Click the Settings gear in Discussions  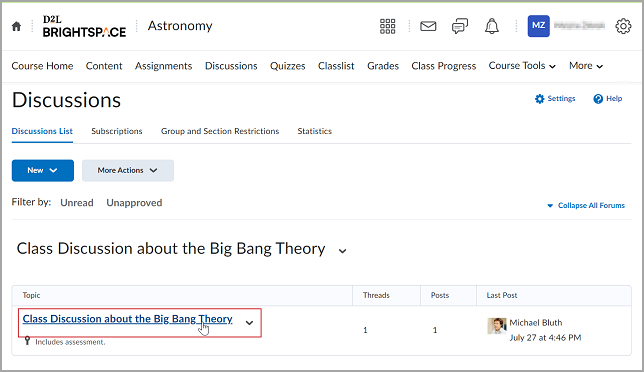tap(555, 99)
